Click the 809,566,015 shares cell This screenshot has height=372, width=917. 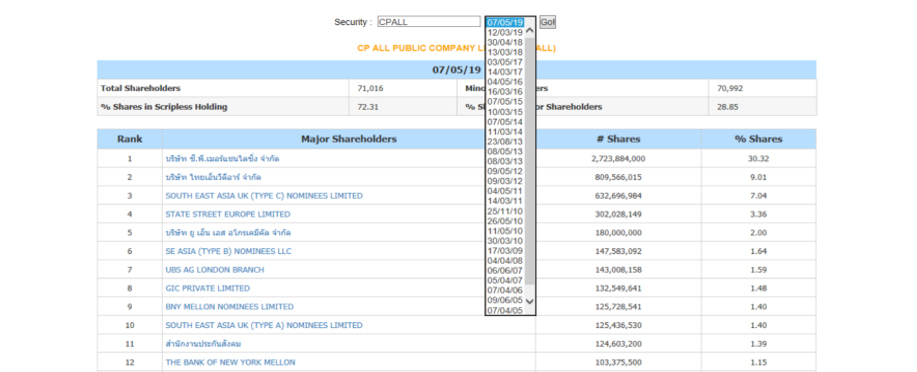tap(618, 177)
